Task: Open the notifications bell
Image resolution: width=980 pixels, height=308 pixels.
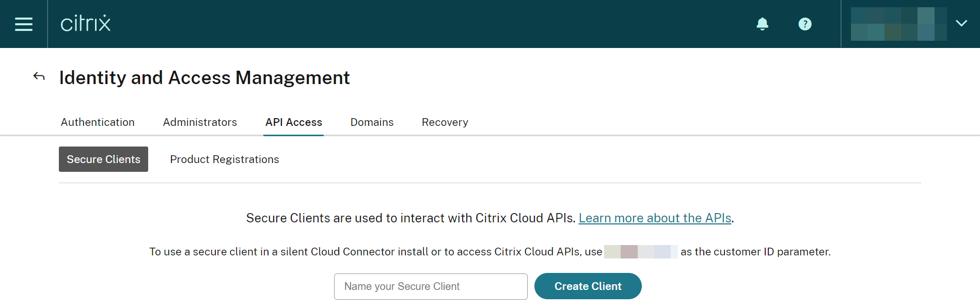Action: [762, 24]
